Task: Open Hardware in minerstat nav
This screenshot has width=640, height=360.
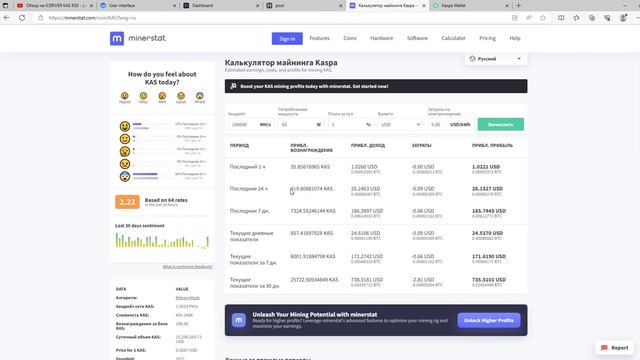Action: [382, 38]
